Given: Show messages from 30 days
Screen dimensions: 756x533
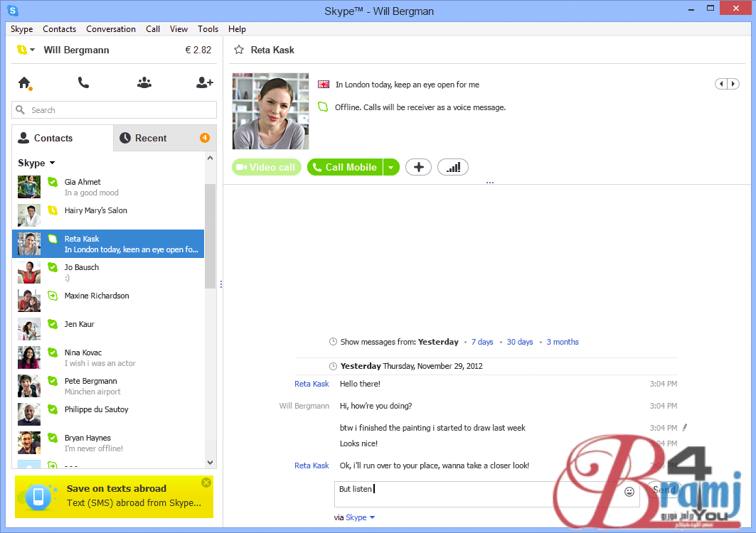Looking at the screenshot, I should coord(520,342).
